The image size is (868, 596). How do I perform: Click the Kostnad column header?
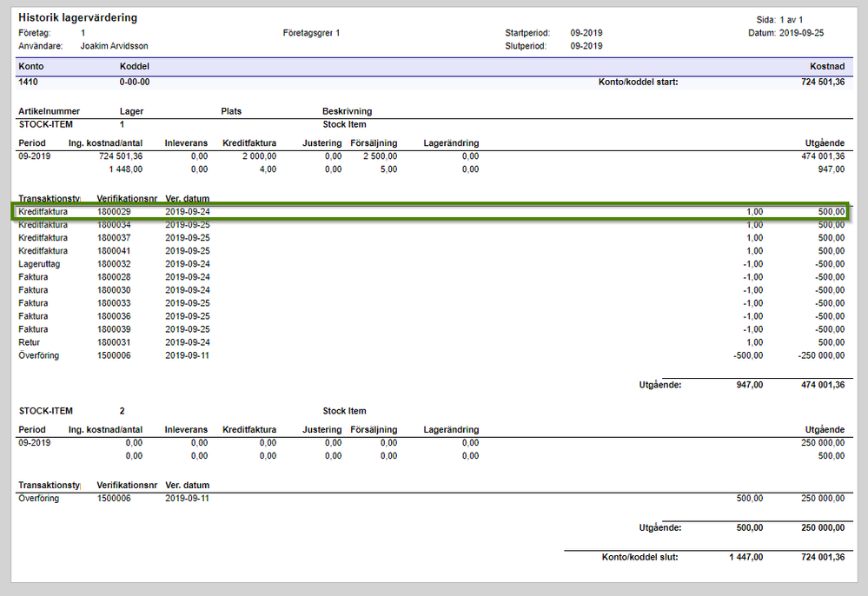coord(827,66)
